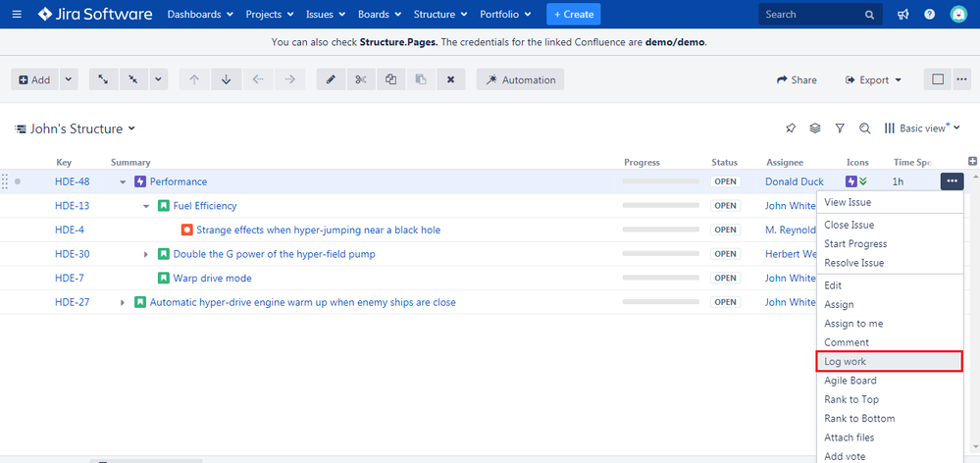Add column with plus icon

click(x=972, y=161)
